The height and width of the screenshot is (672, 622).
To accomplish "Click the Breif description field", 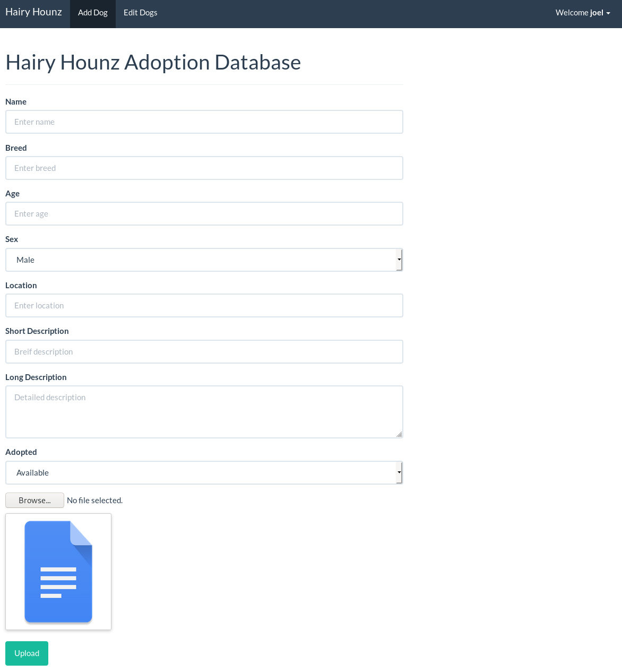I will point(204,352).
